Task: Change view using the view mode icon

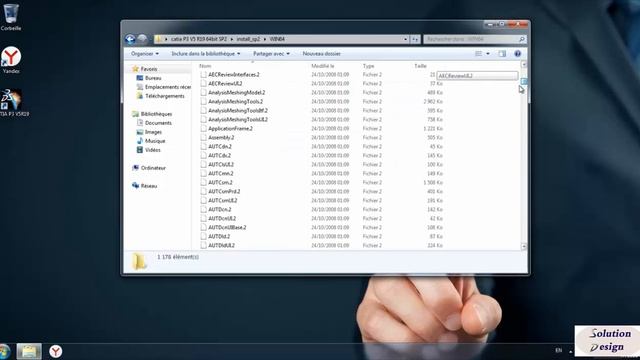Action: click(x=478, y=53)
